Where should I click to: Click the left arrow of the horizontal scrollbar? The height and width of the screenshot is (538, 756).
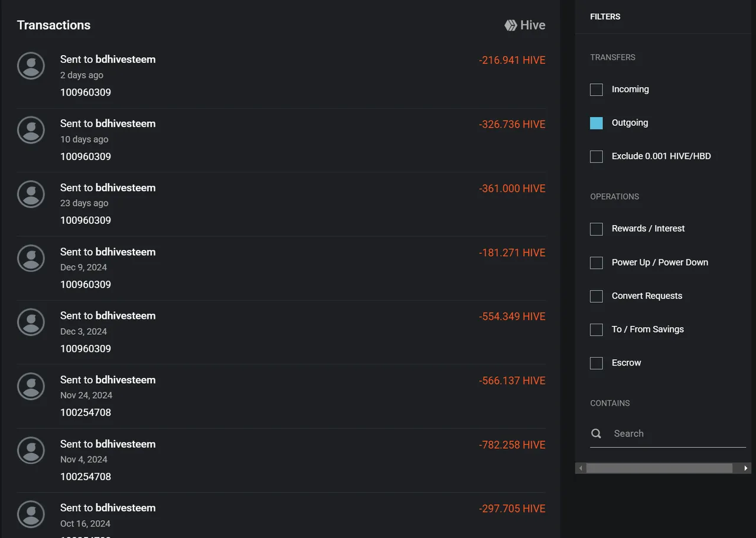581,468
